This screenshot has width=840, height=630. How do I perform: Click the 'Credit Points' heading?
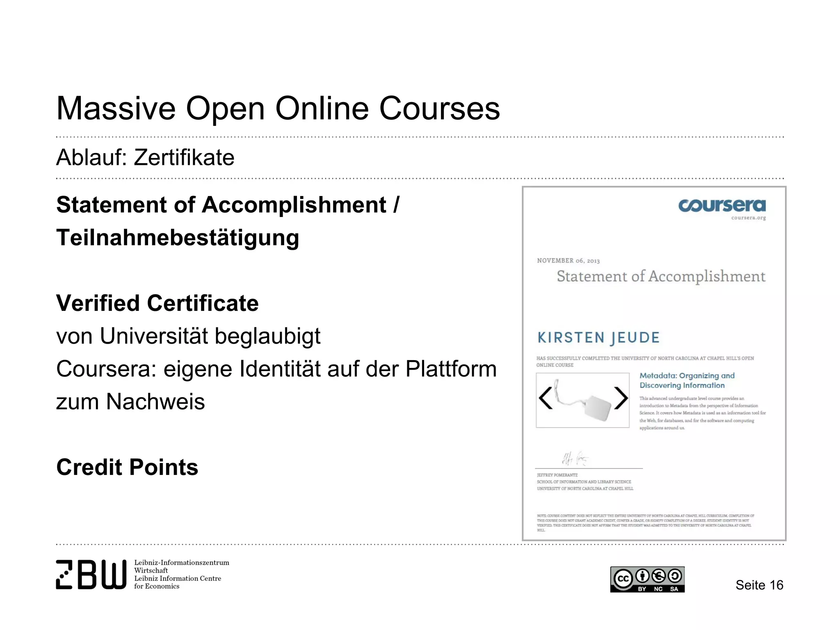tap(127, 468)
